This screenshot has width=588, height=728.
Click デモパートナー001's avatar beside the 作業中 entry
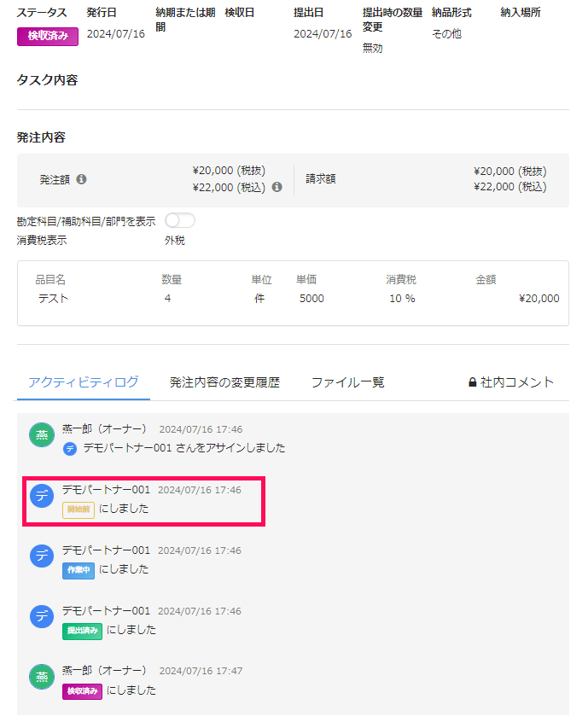pos(42,556)
